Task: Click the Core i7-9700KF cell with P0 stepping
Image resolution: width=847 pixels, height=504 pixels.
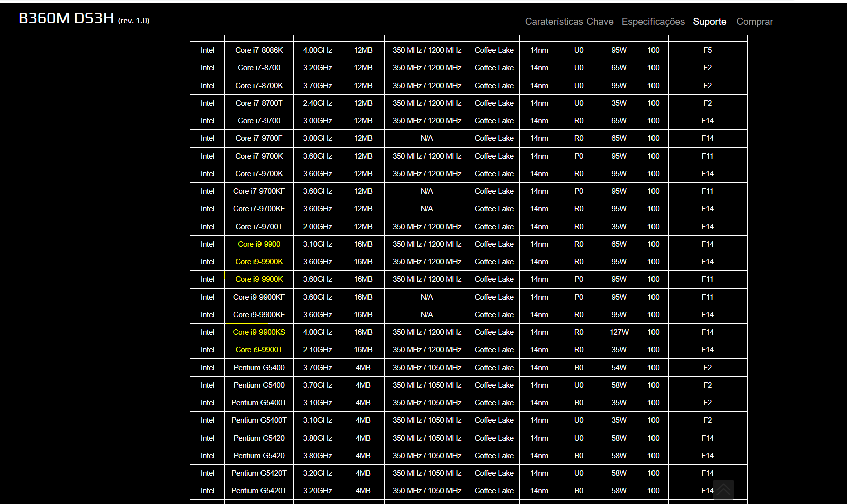Action: [259, 191]
